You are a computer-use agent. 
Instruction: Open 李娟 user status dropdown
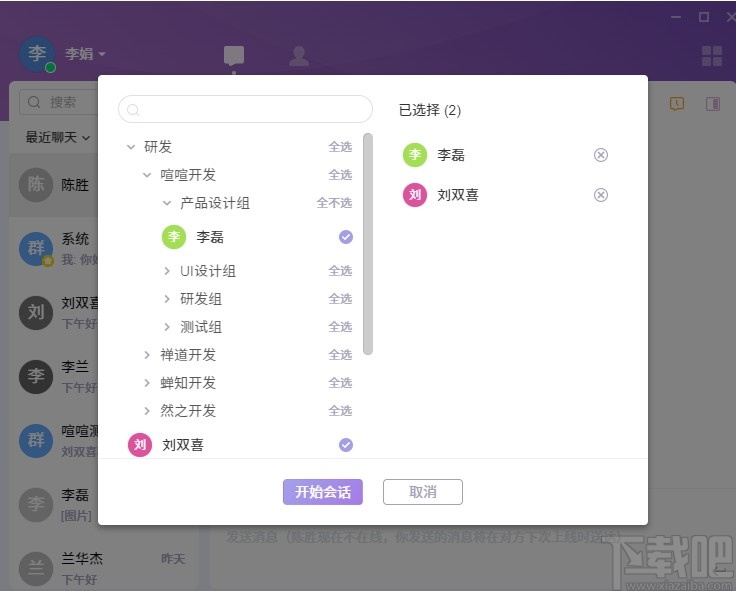tap(102, 54)
